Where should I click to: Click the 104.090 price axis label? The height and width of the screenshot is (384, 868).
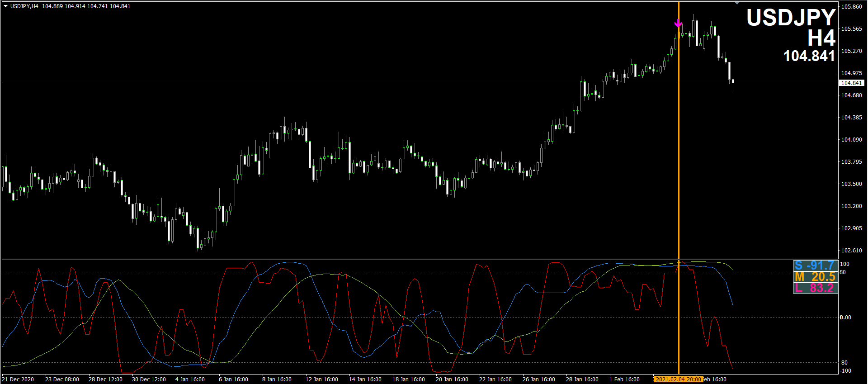[851, 140]
